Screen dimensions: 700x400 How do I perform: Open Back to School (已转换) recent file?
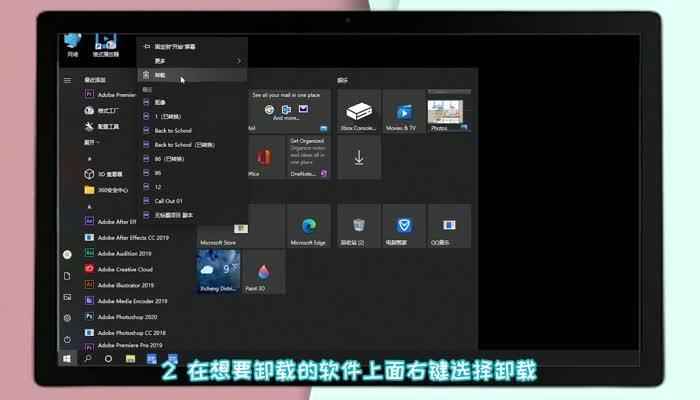192,145
